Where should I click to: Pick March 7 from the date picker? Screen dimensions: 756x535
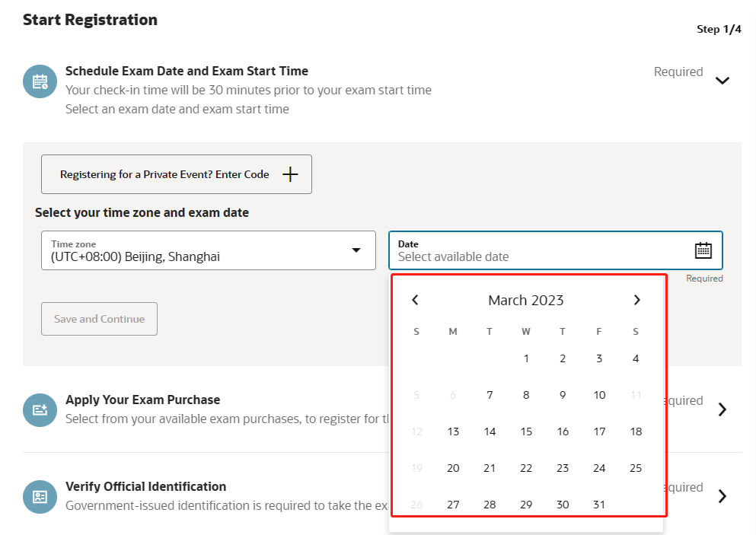coord(490,395)
